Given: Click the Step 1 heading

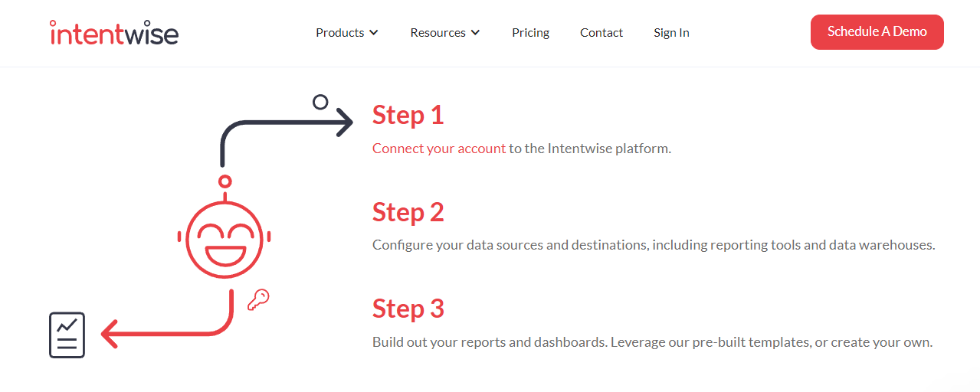Looking at the screenshot, I should click(408, 115).
